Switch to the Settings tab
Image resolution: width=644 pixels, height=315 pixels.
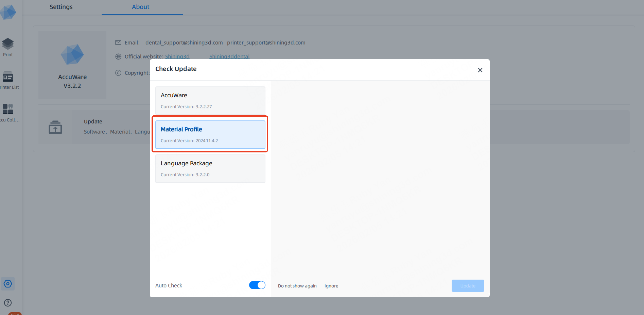point(61,7)
